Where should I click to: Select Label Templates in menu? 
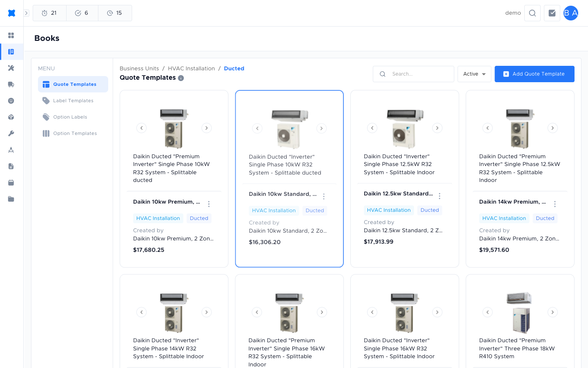coord(73,101)
